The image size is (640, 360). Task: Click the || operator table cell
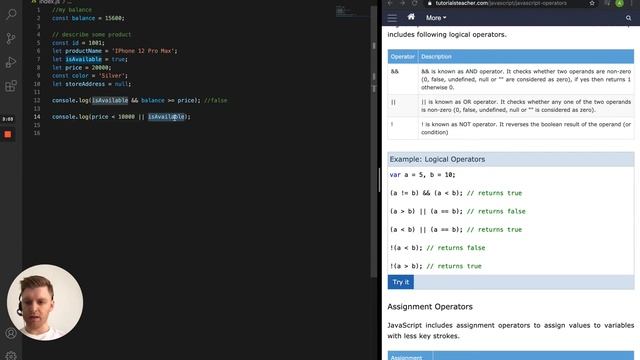coord(403,106)
